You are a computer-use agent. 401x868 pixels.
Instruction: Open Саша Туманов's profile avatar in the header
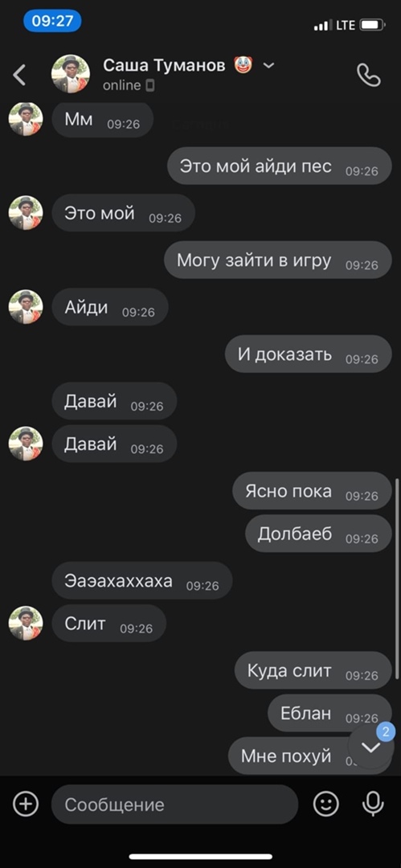pos(71,74)
